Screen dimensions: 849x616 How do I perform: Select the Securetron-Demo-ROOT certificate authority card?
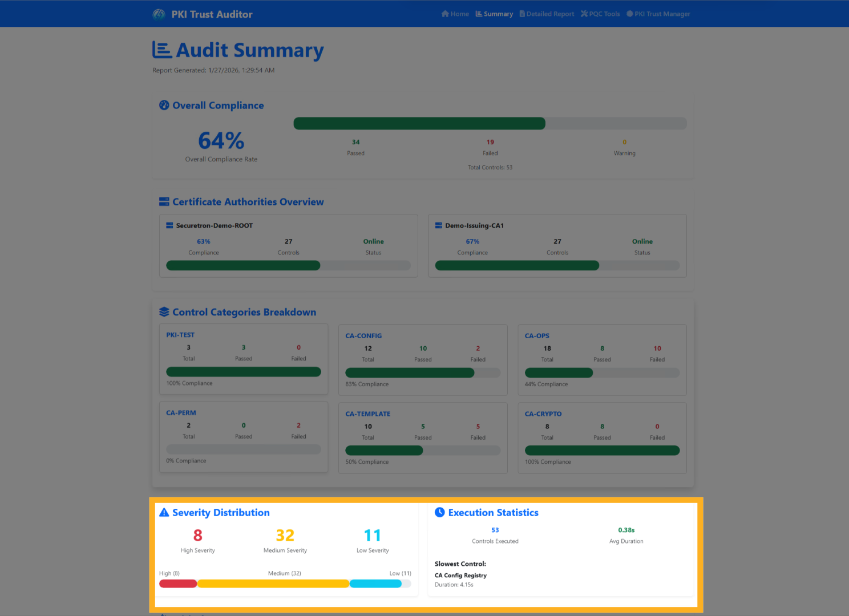coord(288,245)
